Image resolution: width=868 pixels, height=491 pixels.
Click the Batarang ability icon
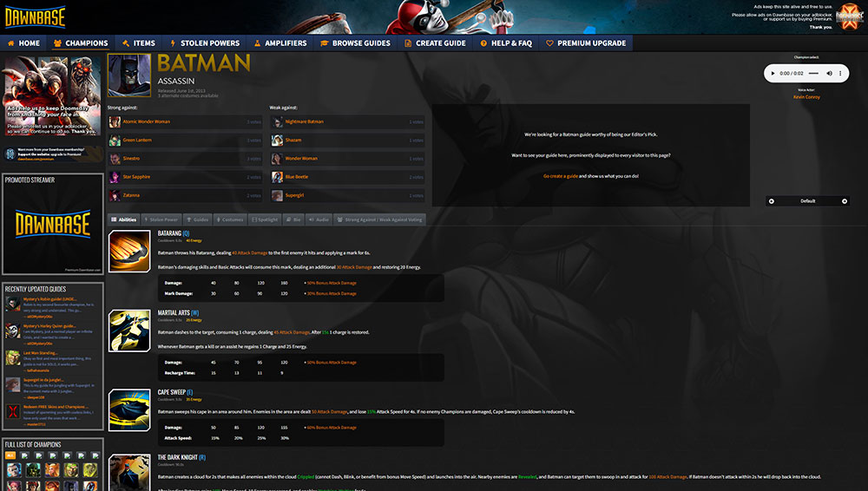pyautogui.click(x=129, y=252)
